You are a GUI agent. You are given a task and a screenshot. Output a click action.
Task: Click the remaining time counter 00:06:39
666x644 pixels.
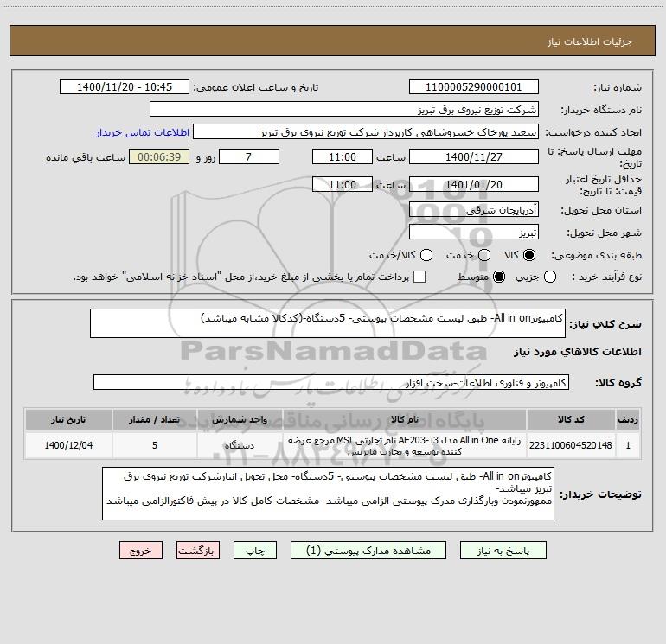click(x=159, y=156)
